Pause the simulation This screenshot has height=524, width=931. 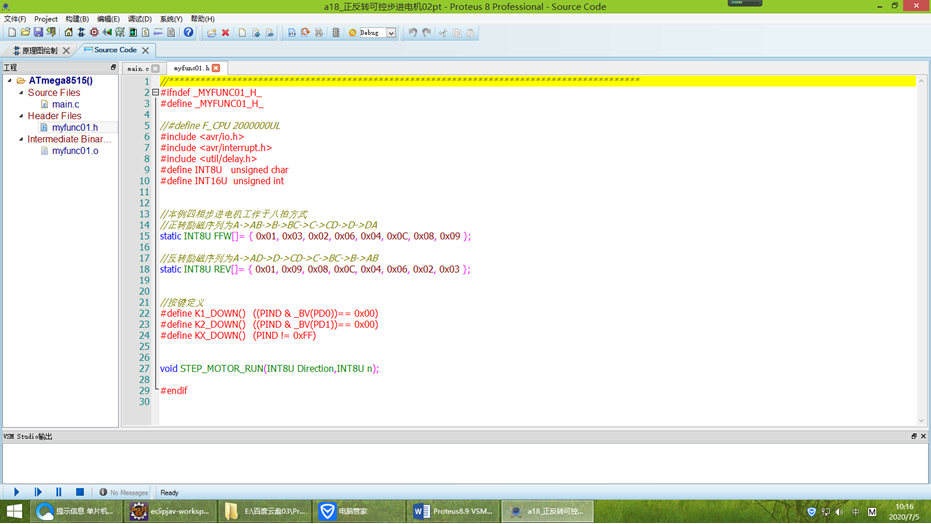click(x=58, y=492)
